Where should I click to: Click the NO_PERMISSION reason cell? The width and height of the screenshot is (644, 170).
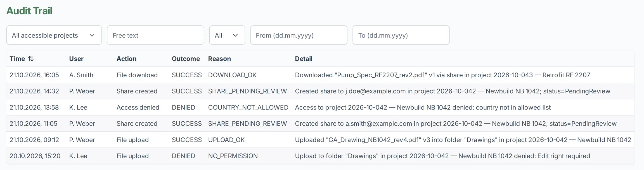[x=233, y=156]
